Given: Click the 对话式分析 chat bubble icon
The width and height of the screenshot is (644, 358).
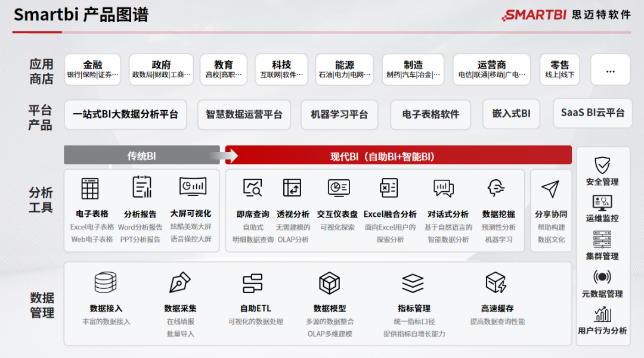Looking at the screenshot, I should click(443, 186).
